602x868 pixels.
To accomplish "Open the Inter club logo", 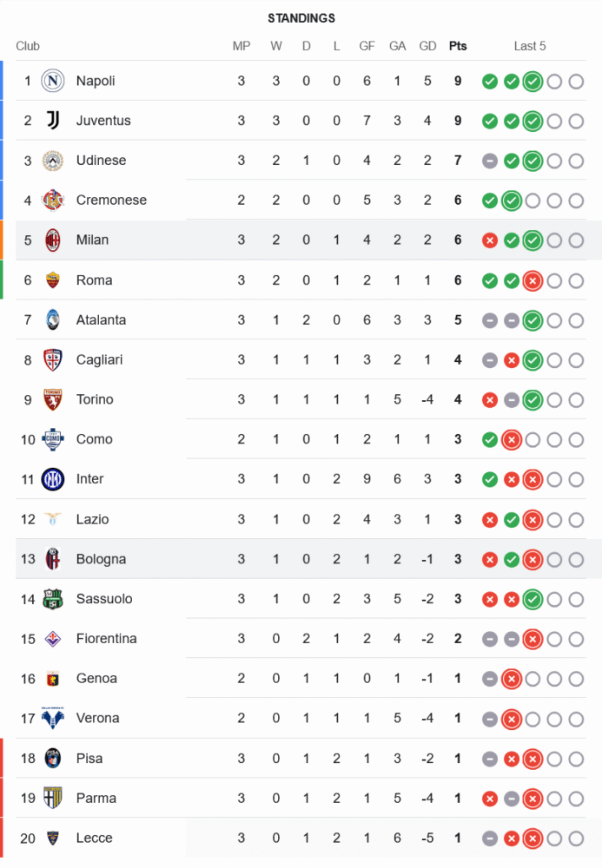I will pos(54,479).
